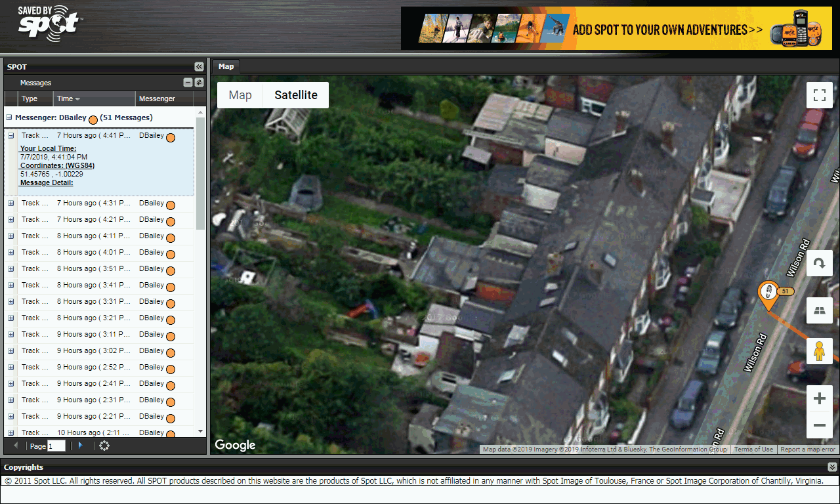Click the tilt map view button

point(819,310)
